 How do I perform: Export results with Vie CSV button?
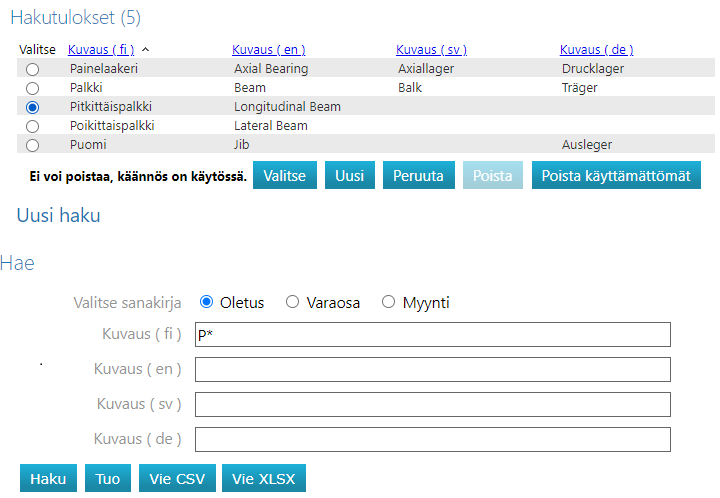tap(177, 479)
